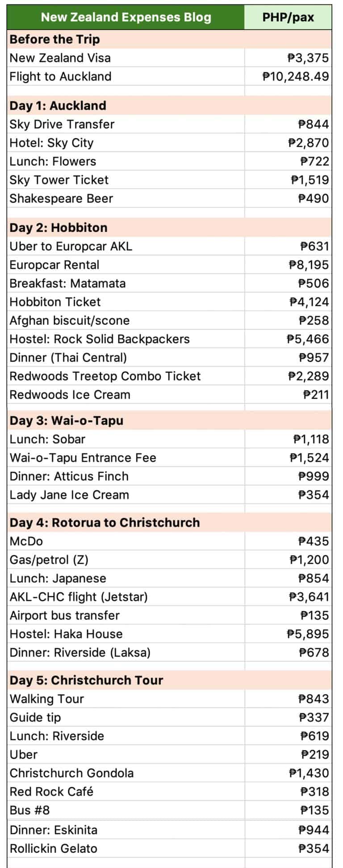Click the New Zealand Expenses Blog header cell
This screenshot has height=868, width=343.
coord(126,17)
